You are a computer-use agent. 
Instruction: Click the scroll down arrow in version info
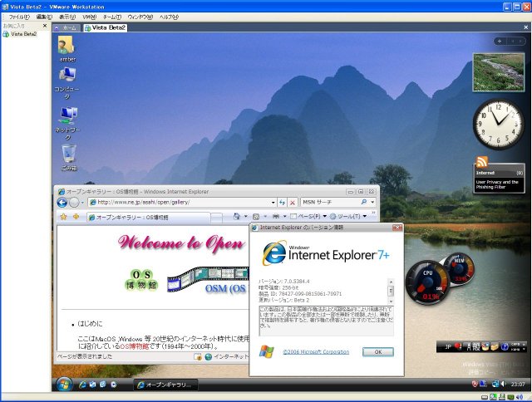[391, 301]
